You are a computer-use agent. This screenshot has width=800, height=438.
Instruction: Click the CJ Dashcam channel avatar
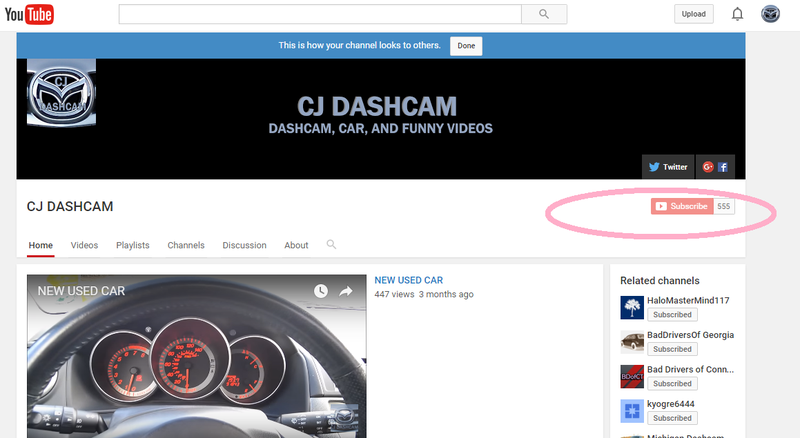pyautogui.click(x=61, y=92)
